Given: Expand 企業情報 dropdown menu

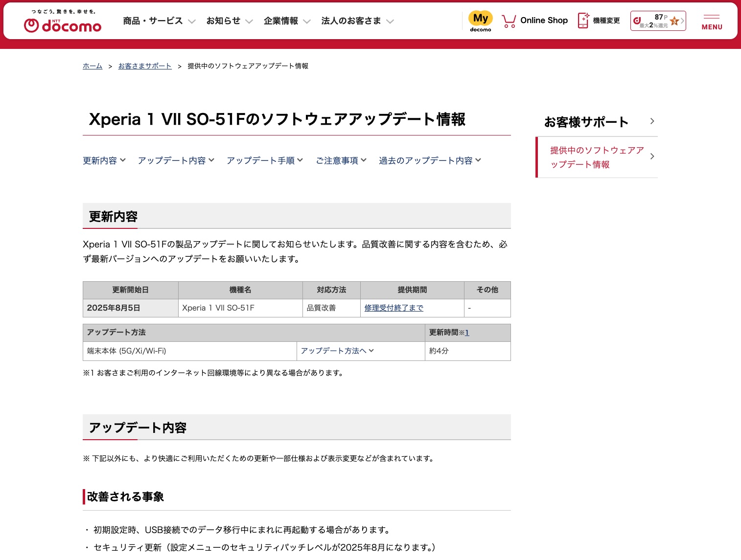Looking at the screenshot, I should 287,21.
